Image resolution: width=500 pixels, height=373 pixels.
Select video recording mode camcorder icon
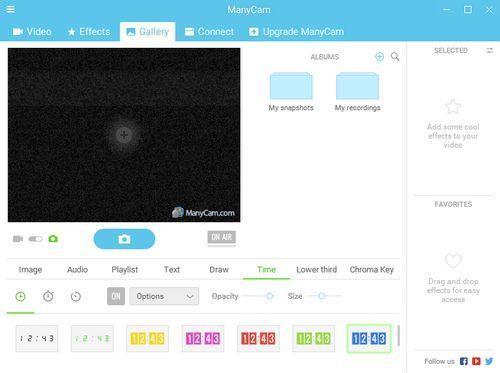click(x=18, y=239)
